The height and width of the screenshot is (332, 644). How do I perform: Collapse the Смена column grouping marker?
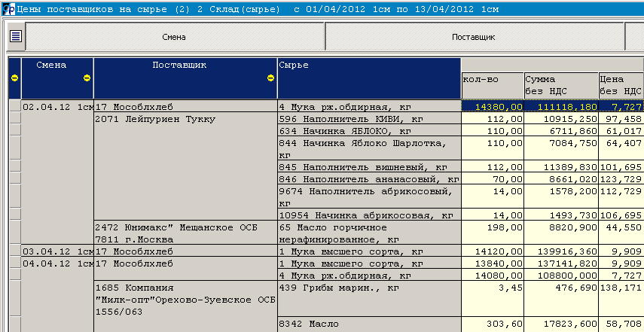pyautogui.click(x=87, y=78)
